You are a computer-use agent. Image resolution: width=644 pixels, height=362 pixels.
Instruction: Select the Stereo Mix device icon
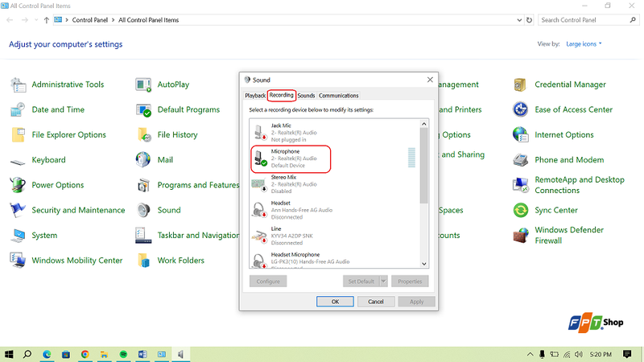258,184
